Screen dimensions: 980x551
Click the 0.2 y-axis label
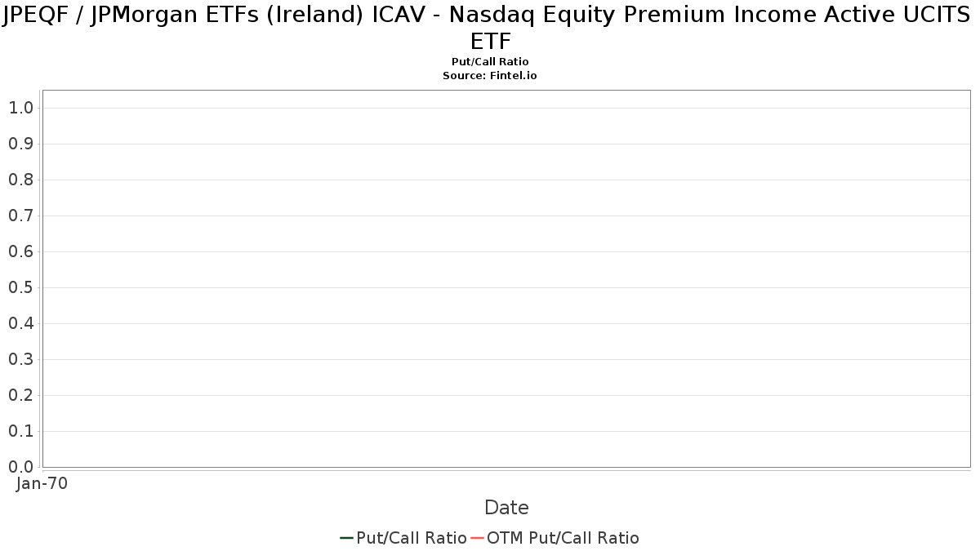[x=20, y=395]
